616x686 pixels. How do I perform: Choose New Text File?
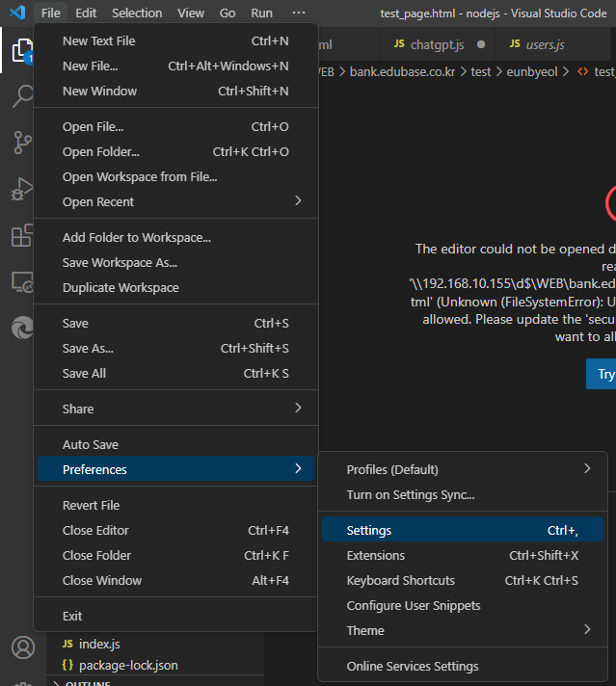(175, 40)
